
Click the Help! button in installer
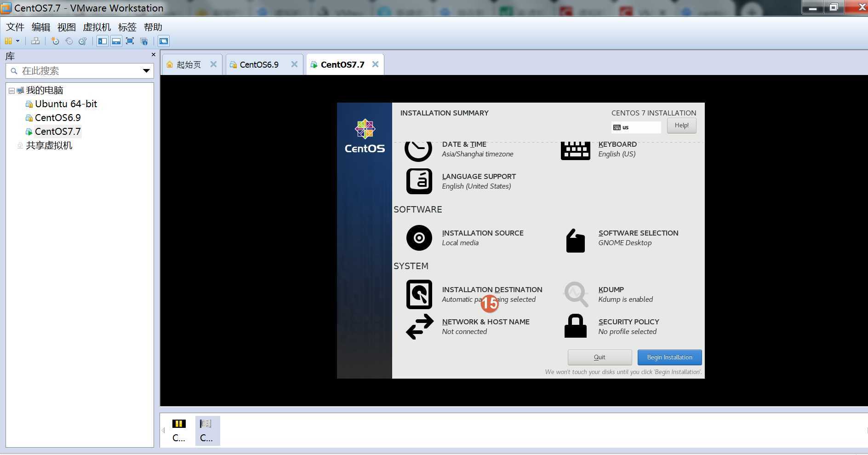(x=681, y=126)
